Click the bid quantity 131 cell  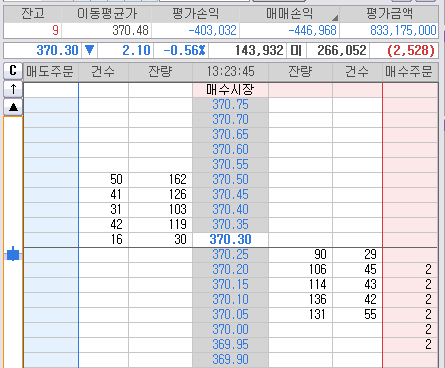coord(300,315)
